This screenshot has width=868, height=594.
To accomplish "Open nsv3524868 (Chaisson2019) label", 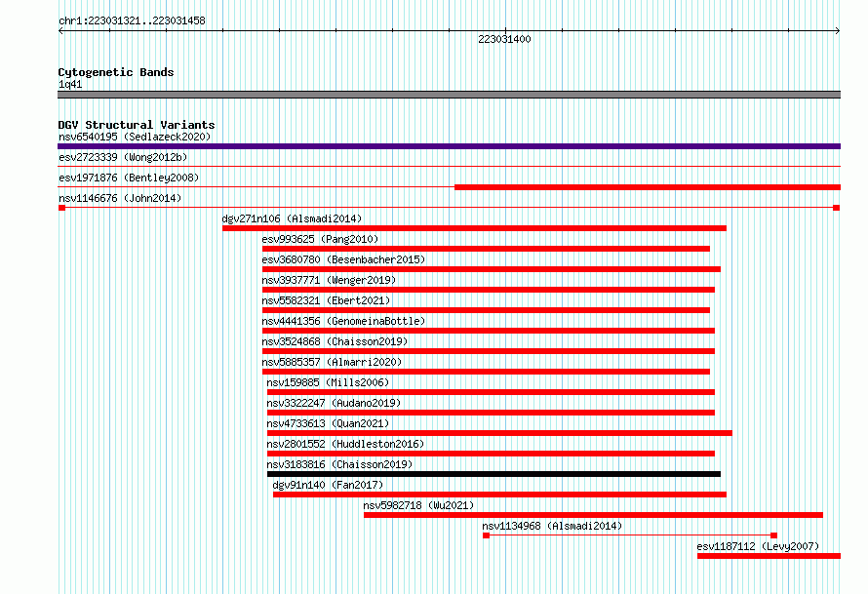I will 335,341.
